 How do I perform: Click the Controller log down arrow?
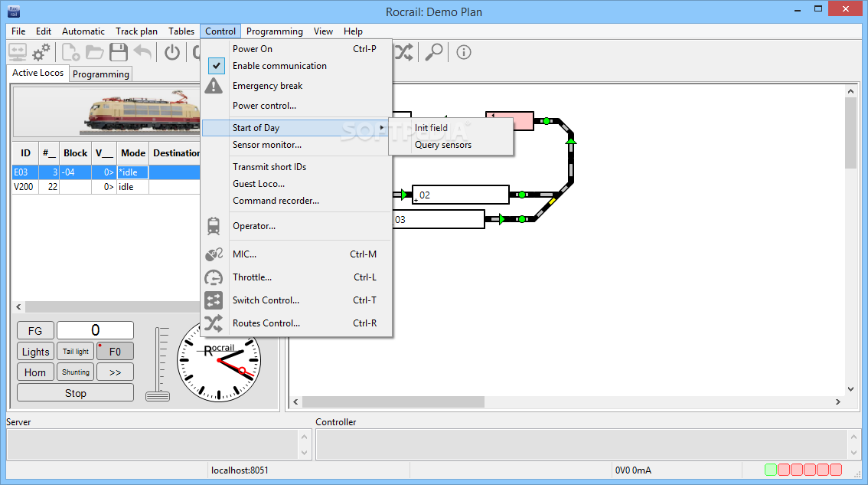(853, 453)
